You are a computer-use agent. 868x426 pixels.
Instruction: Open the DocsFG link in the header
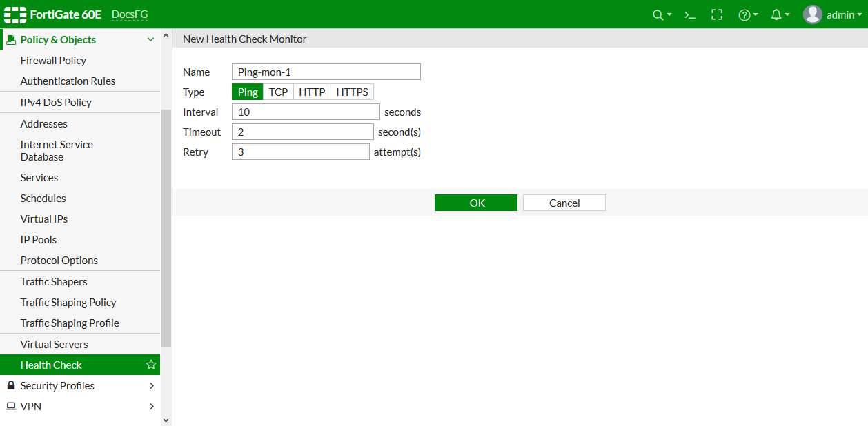tap(130, 14)
